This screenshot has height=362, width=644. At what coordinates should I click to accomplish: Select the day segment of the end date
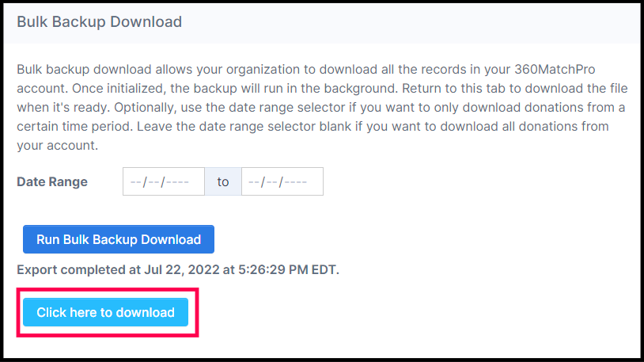pos(271,182)
